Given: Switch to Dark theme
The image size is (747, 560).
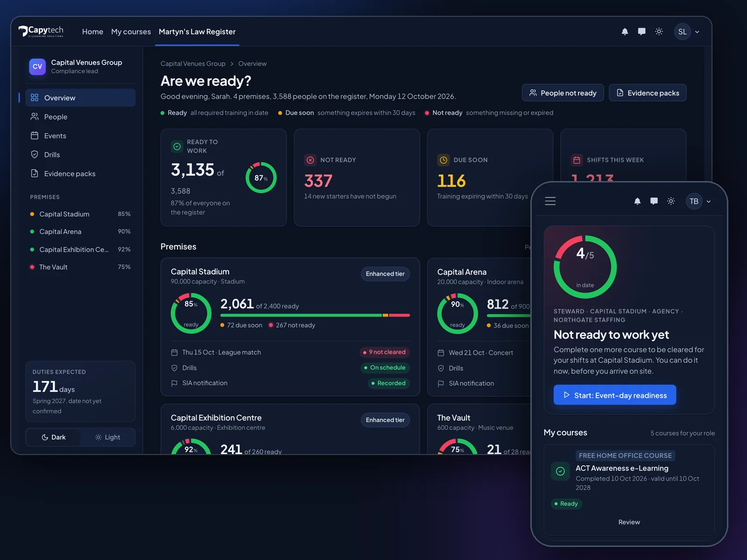Looking at the screenshot, I should (53, 437).
